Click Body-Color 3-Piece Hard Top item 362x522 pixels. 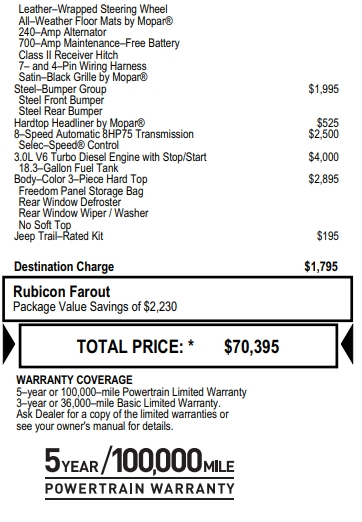(x=81, y=179)
